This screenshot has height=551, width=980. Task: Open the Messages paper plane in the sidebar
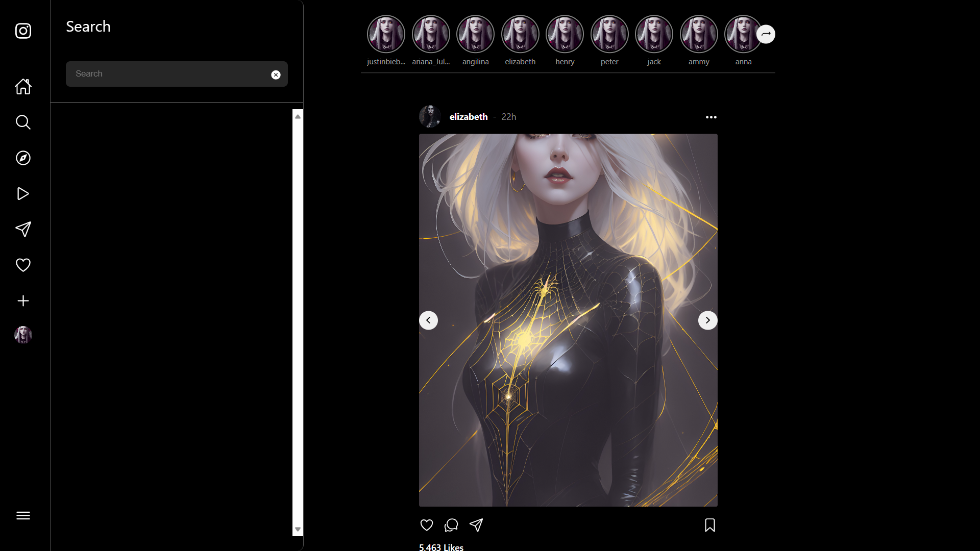click(x=23, y=230)
